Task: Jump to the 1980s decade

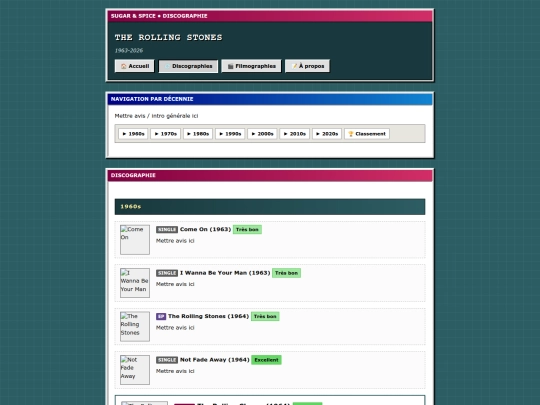Action: [198, 134]
